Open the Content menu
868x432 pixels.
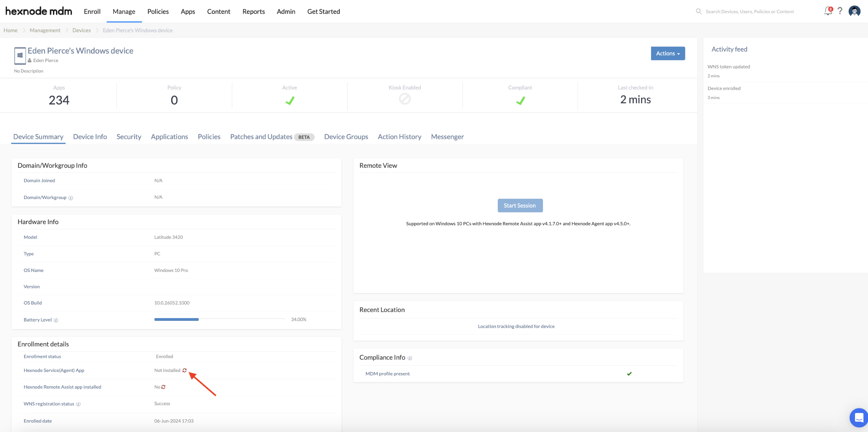click(x=219, y=12)
